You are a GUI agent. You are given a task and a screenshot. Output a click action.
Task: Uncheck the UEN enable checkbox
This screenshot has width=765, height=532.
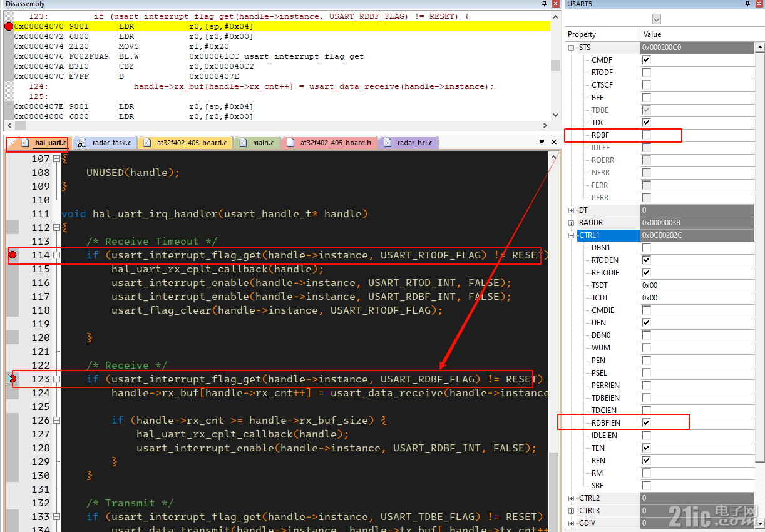coord(647,322)
